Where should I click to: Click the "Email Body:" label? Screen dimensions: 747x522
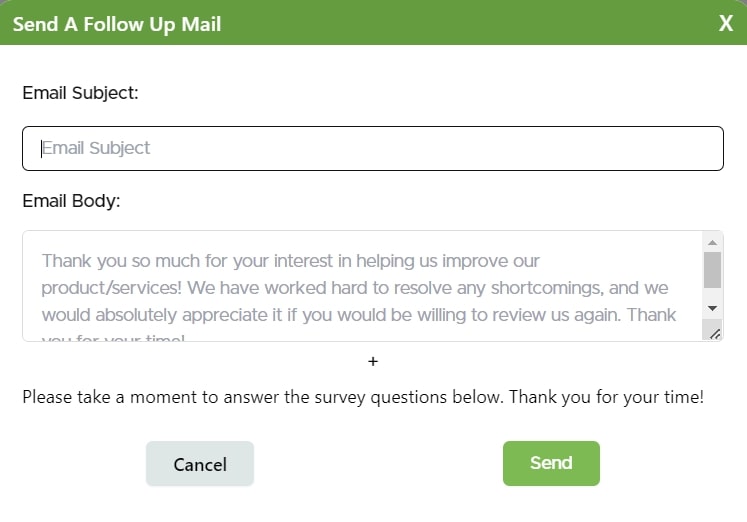click(x=71, y=201)
